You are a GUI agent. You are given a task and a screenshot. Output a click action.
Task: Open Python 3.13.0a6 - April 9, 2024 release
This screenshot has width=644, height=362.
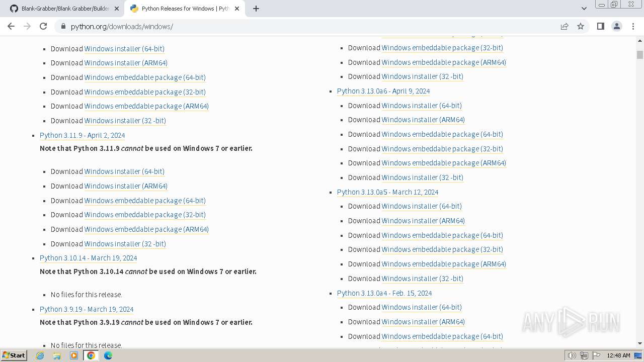(x=383, y=91)
